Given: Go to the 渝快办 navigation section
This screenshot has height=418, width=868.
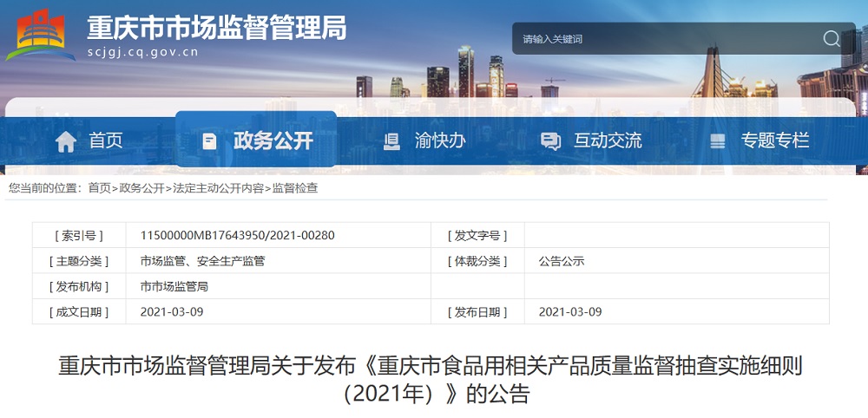Looking at the screenshot, I should coord(440,140).
